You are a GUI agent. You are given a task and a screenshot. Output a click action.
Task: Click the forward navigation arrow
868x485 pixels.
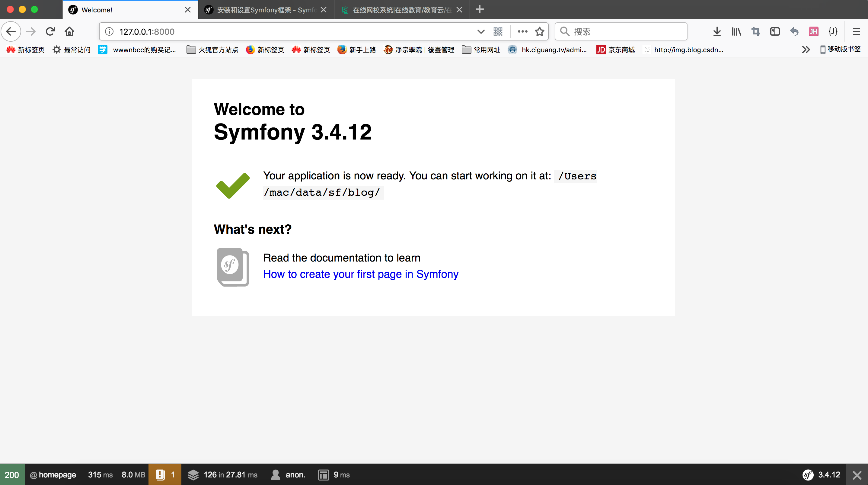coord(31,32)
